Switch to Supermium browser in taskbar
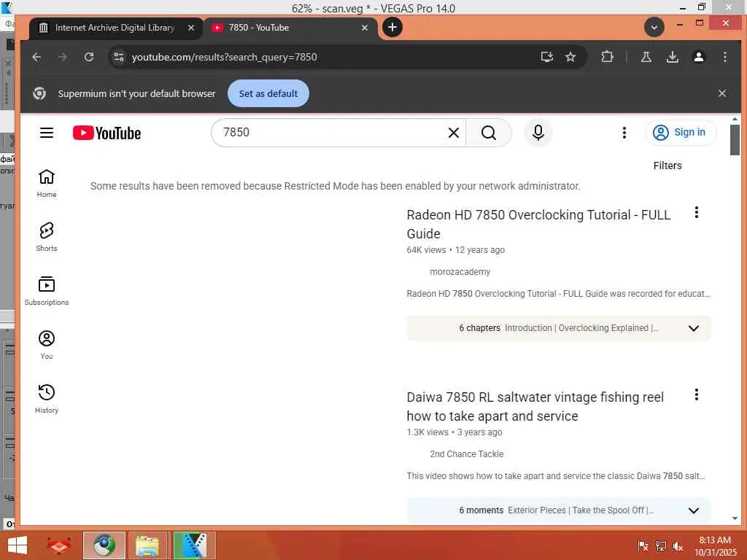 pos(104,545)
